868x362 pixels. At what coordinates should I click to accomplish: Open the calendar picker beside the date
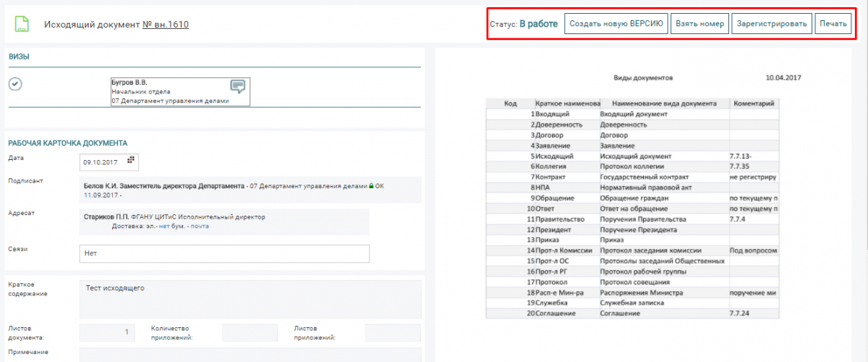[132, 159]
